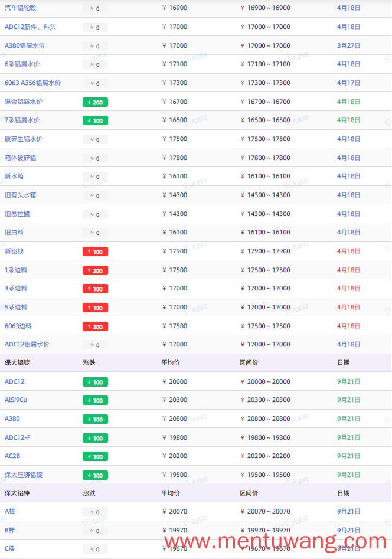This screenshot has width=392, height=559.
Task: Open the 6063 A356铝屑水价 link
Action: (32, 83)
